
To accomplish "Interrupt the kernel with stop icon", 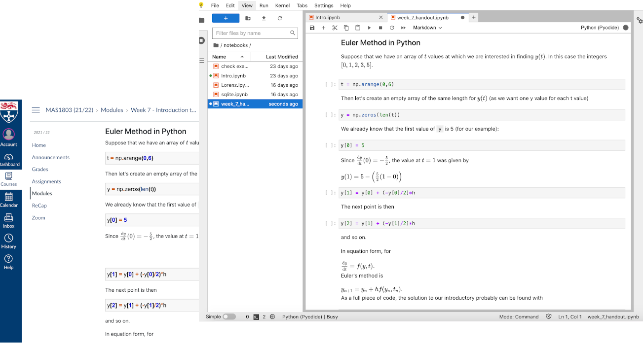I will pos(380,28).
